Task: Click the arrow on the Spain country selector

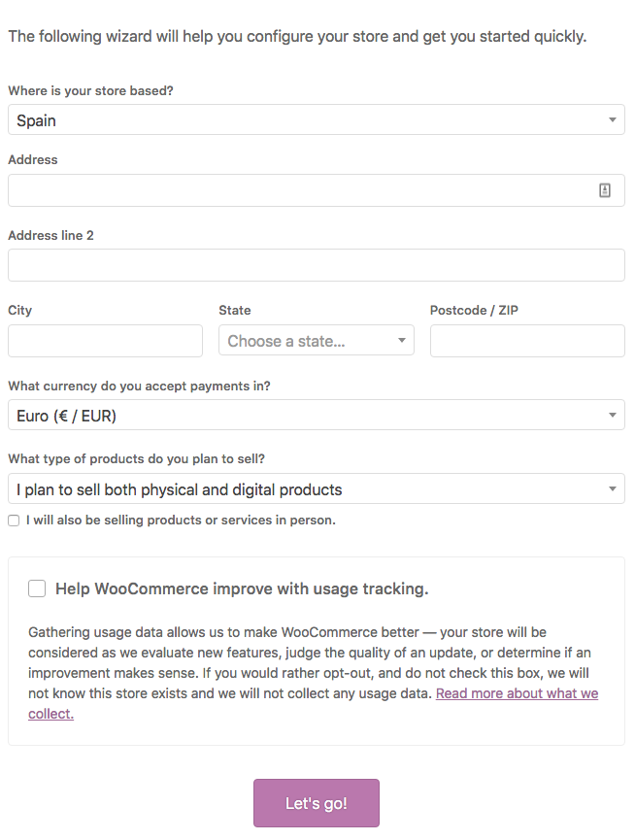Action: coord(613,120)
